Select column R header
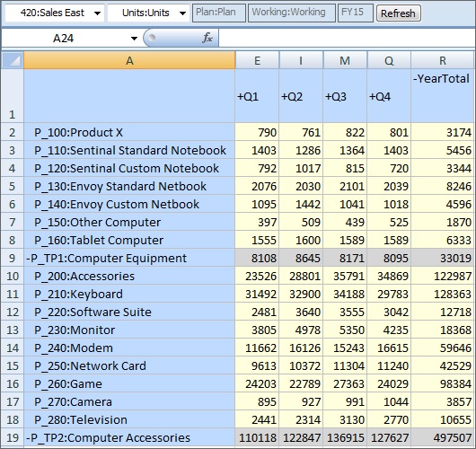The height and width of the screenshot is (449, 476). pyautogui.click(x=442, y=60)
